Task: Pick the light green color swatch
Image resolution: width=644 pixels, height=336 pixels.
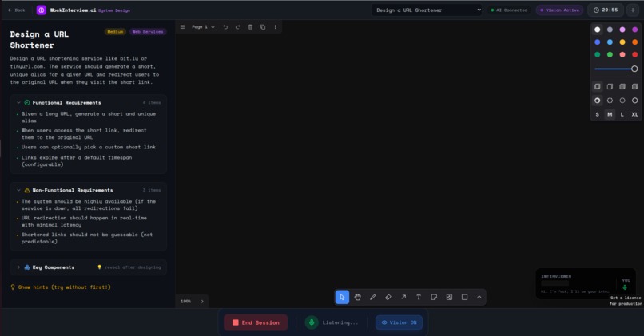Action: pyautogui.click(x=610, y=54)
